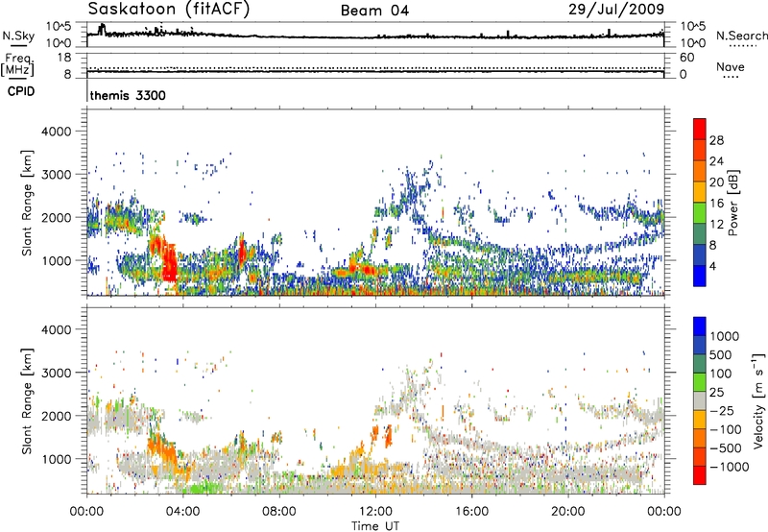768x532 pixels.
Task: Click the 18 tick on frequency axis
Action: tap(64, 58)
